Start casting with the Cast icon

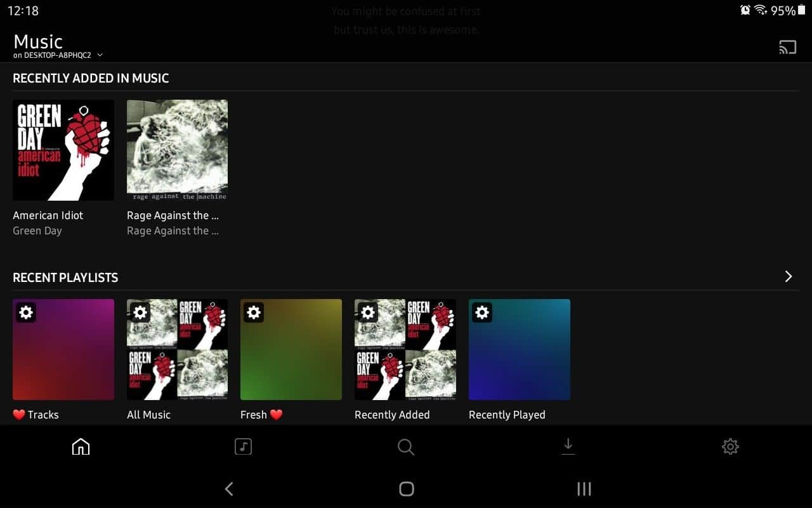(x=787, y=46)
